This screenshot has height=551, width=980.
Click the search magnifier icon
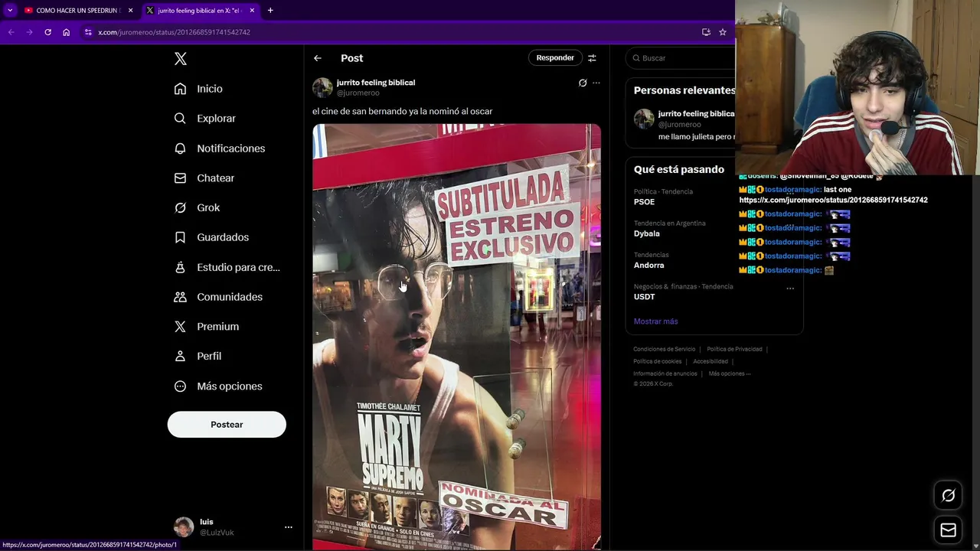[x=635, y=58]
